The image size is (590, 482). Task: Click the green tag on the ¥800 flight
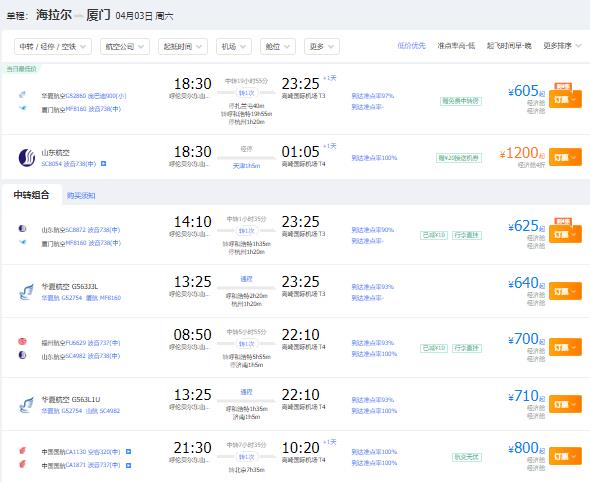(467, 457)
